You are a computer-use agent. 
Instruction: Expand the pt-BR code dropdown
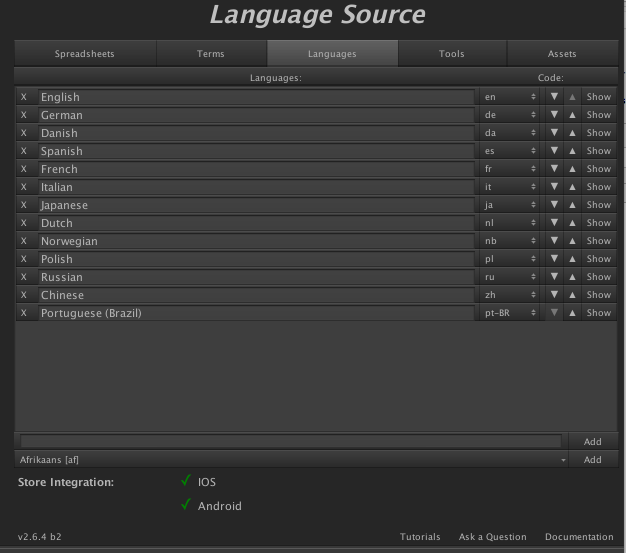pos(510,313)
